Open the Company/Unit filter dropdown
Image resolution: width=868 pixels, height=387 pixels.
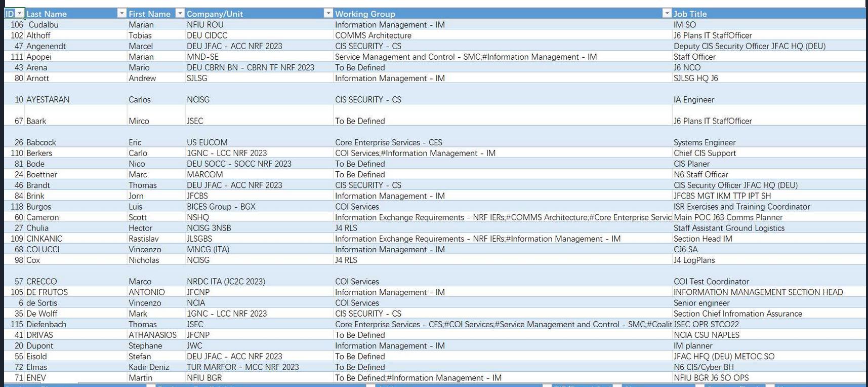[x=328, y=13]
